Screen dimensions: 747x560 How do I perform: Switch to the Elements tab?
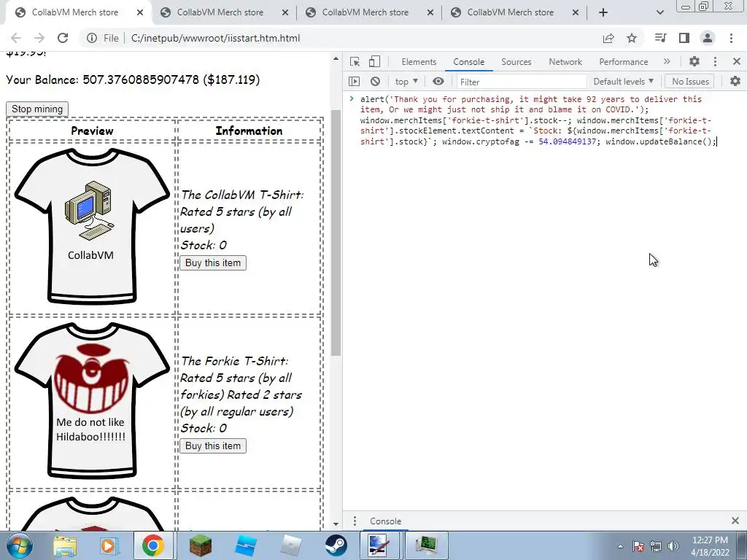419,62
